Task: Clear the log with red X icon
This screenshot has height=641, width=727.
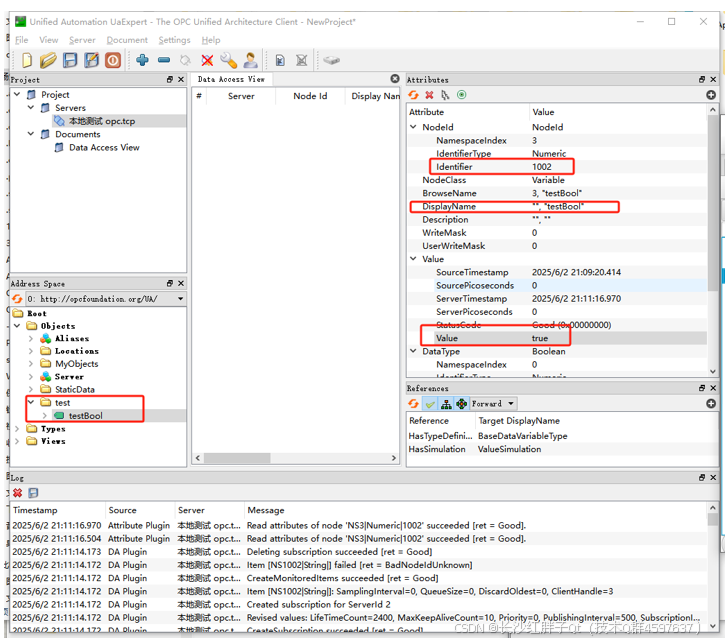Action: (x=18, y=493)
